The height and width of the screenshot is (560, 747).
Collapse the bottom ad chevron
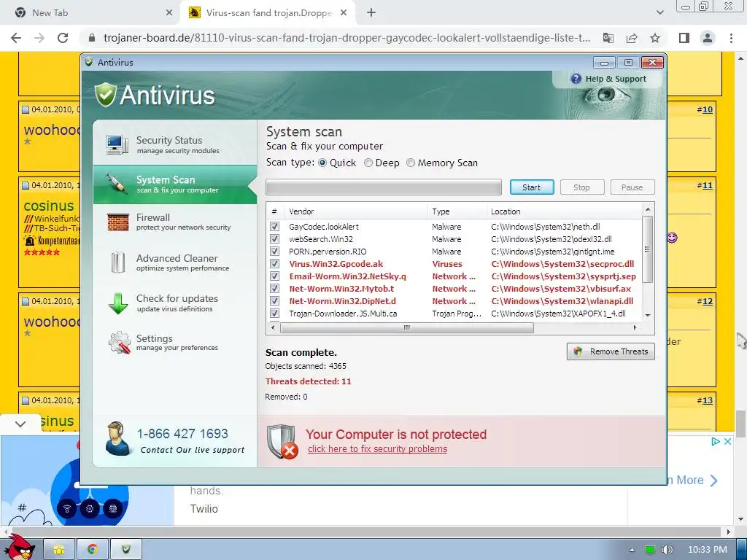[20, 424]
